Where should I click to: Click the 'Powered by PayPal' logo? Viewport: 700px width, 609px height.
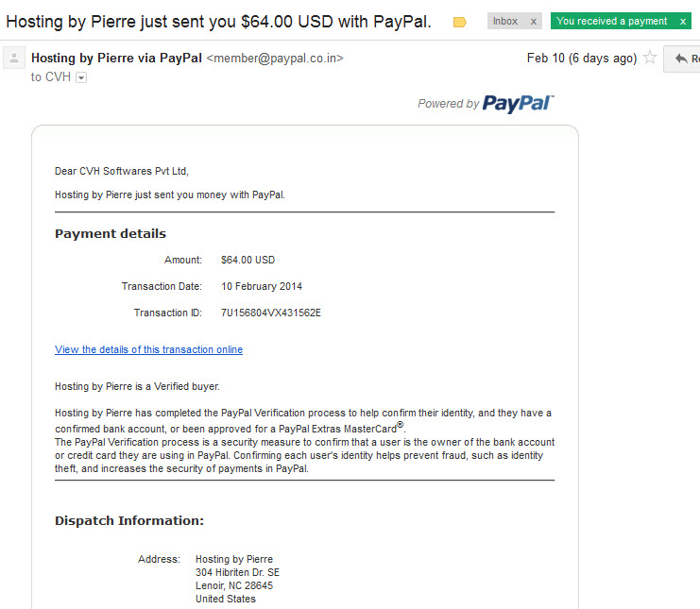tap(486, 104)
